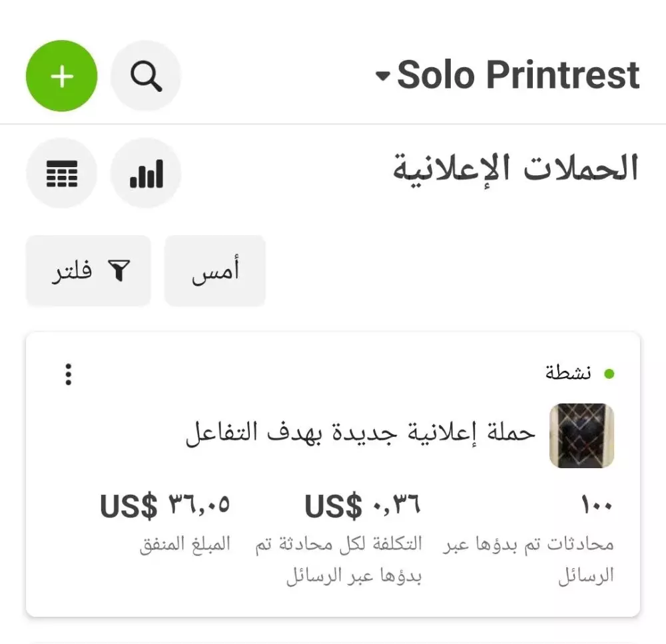This screenshot has width=666, height=644.
Task: Switch to table view with the grid icon
Action: 61,173
